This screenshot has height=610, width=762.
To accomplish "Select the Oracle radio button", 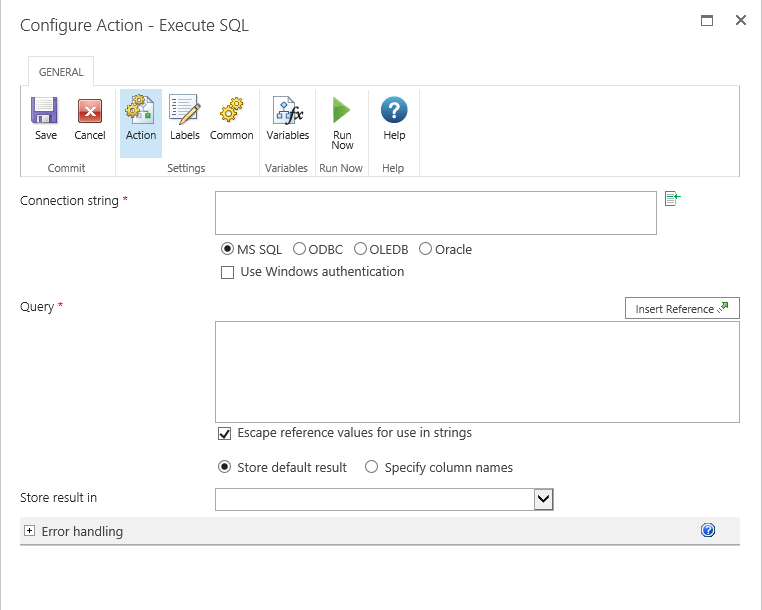I will coord(425,249).
